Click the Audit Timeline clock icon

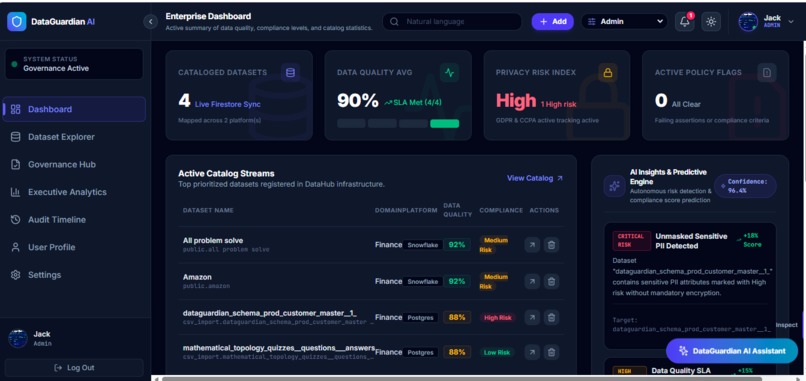tap(15, 220)
